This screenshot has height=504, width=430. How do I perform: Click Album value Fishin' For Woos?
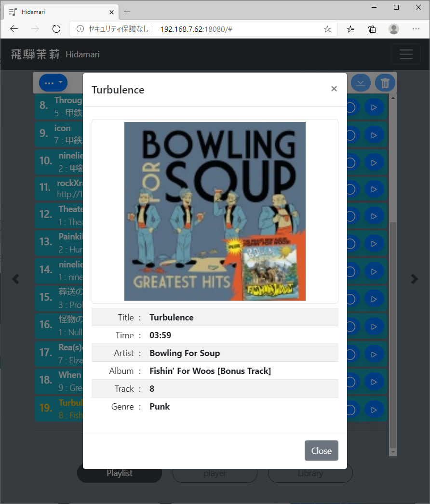210,371
